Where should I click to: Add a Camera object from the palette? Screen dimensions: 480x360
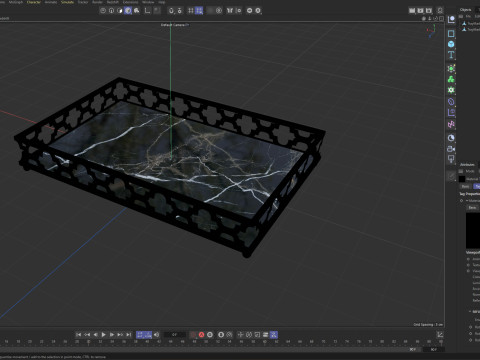451,149
